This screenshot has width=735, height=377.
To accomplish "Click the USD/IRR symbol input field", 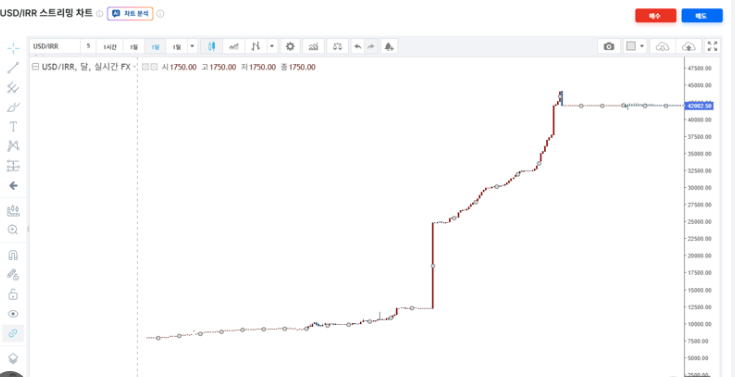I will pos(55,46).
